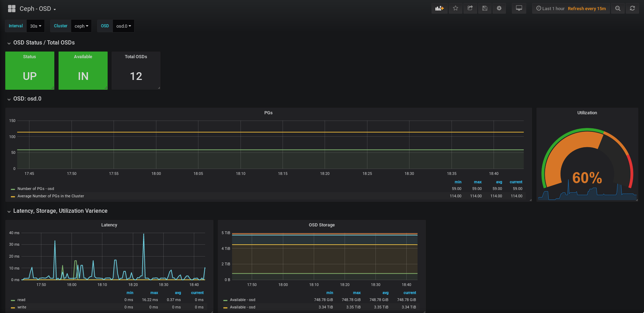Open the Grafana logo menu
Screen dimensions: 644x313
12,9
